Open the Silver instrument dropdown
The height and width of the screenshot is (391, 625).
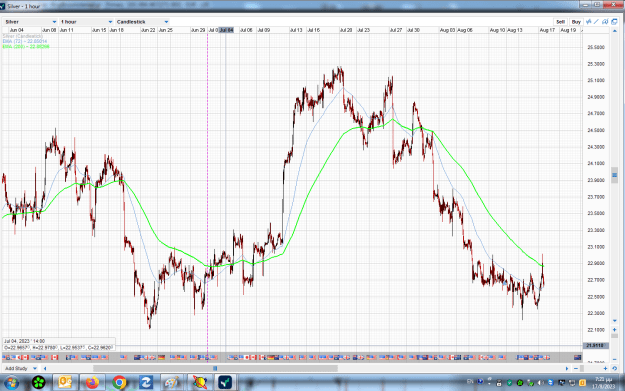coord(31,22)
